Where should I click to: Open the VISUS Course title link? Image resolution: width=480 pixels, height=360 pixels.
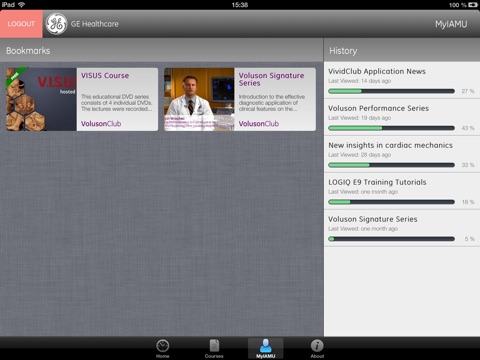(105, 76)
